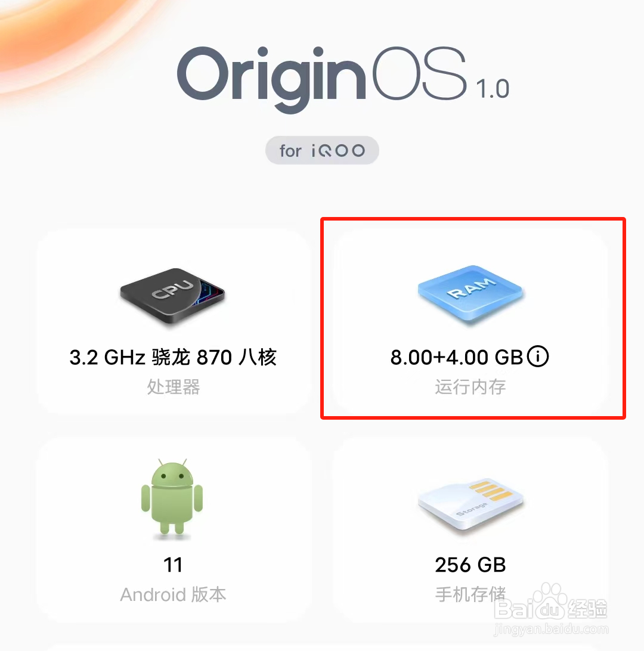The height and width of the screenshot is (651, 644).
Task: Tap the 8.00+4.00 GB memory value
Action: point(456,357)
